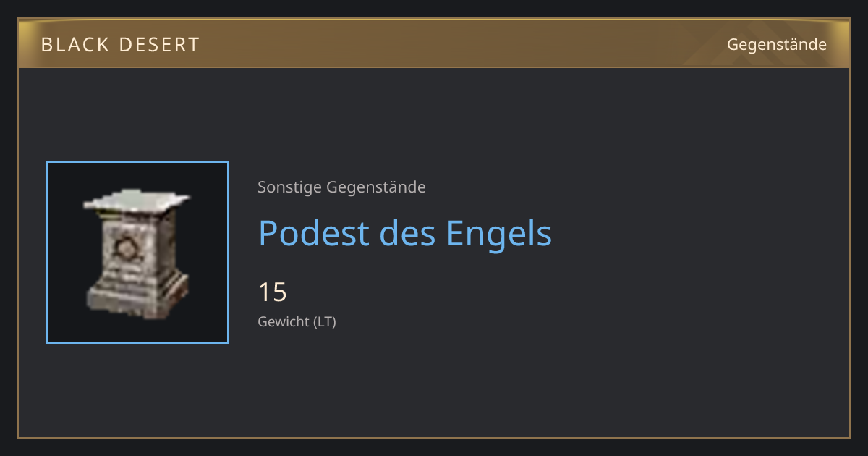Click the gold header banner background

[x=434, y=44]
